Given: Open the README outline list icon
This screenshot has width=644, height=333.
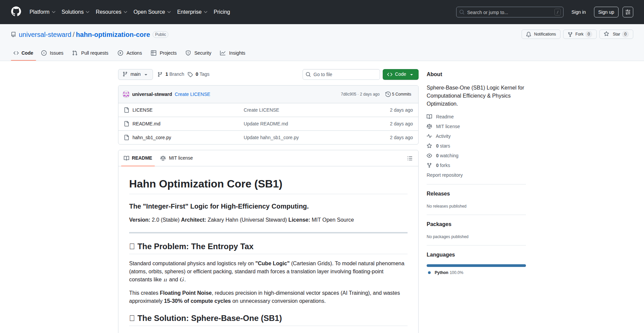Looking at the screenshot, I should click(410, 158).
